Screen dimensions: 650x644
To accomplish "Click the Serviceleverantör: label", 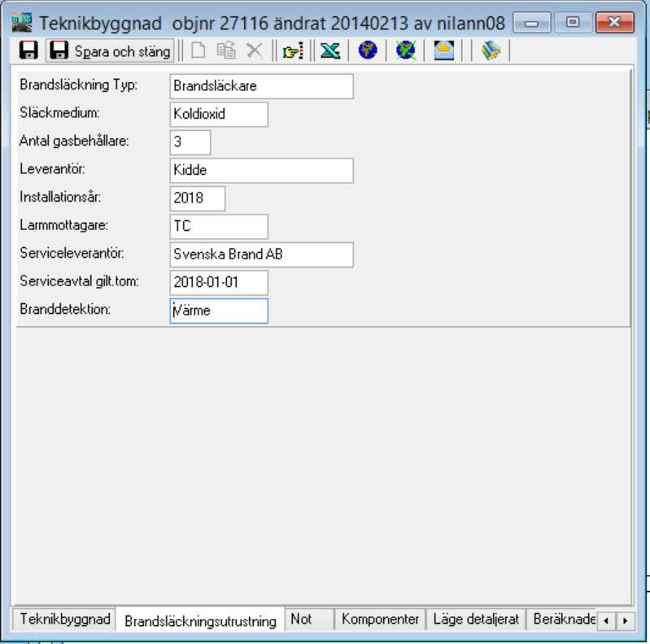I will tap(72, 253).
